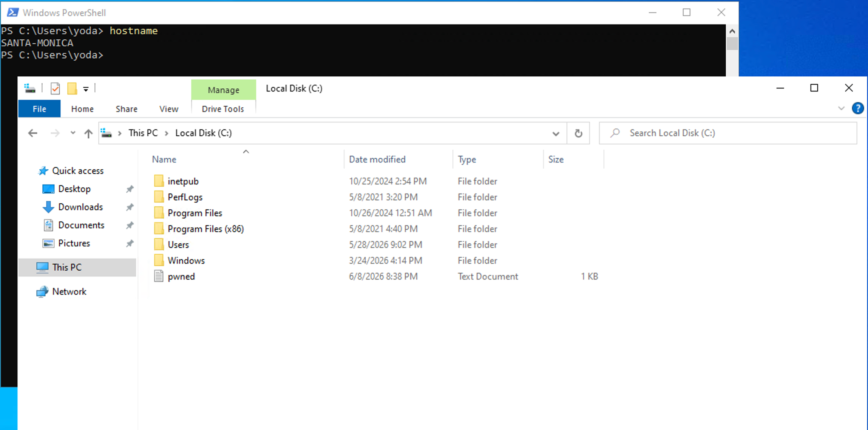Click the Properties icon in quick access toolbar

pyautogui.click(x=56, y=89)
